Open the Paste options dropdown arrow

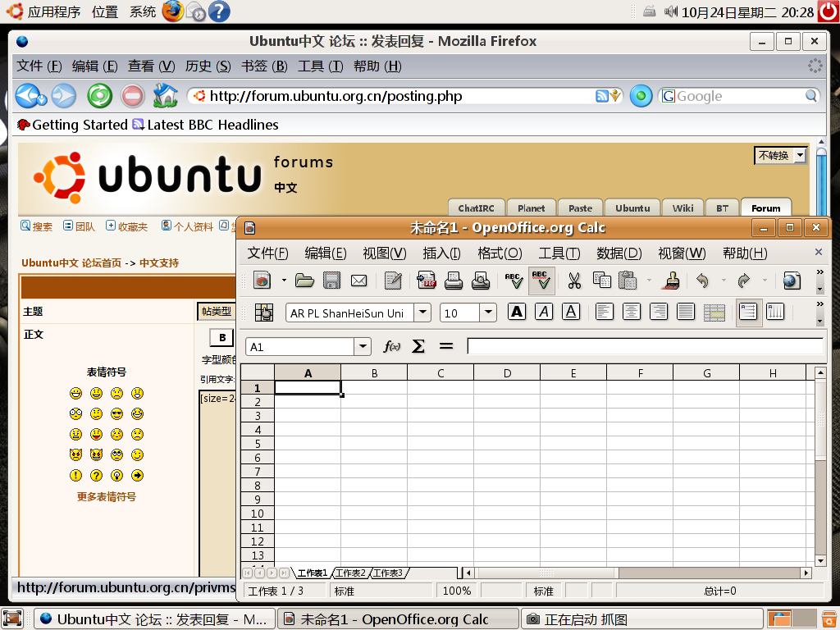[650, 280]
